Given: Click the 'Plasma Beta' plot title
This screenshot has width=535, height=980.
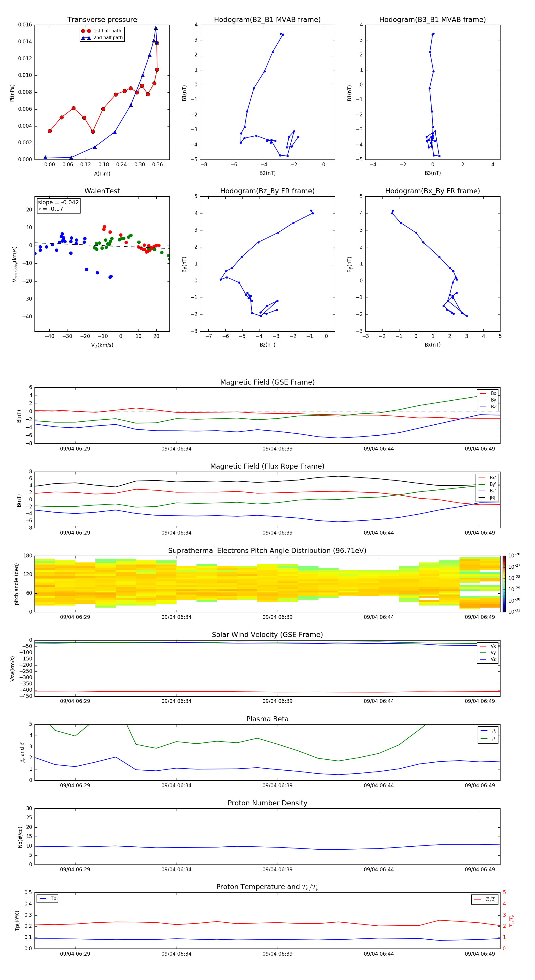Looking at the screenshot, I should point(267,719).
